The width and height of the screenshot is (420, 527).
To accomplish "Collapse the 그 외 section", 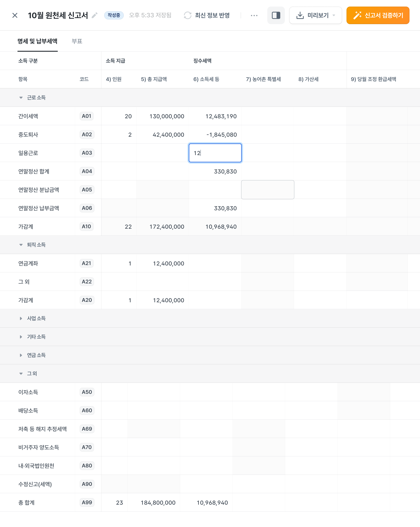I will point(21,373).
